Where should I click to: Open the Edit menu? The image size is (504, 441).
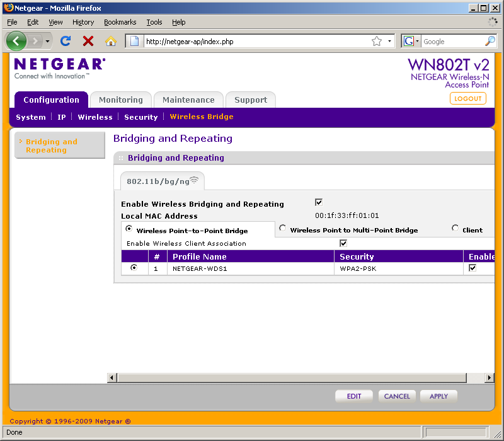pos(33,22)
